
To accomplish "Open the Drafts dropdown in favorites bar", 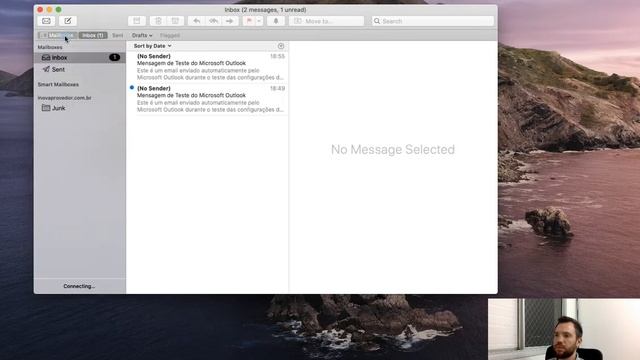I will tap(142, 36).
